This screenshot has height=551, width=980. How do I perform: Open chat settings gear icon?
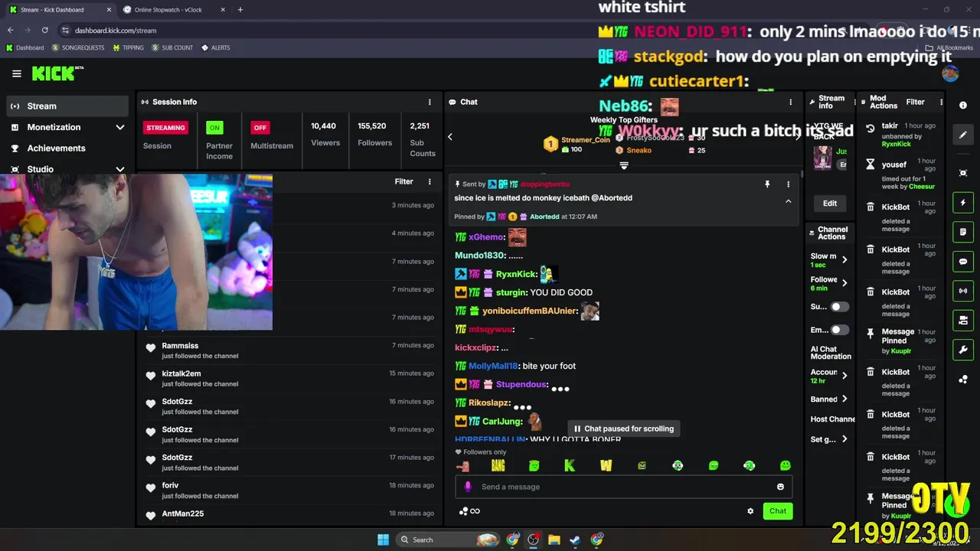750,511
